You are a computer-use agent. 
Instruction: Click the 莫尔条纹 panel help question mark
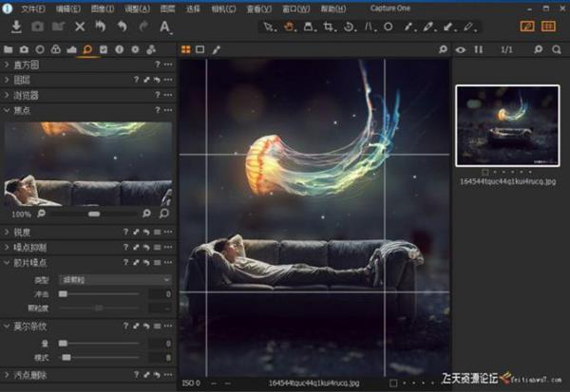tap(125, 327)
